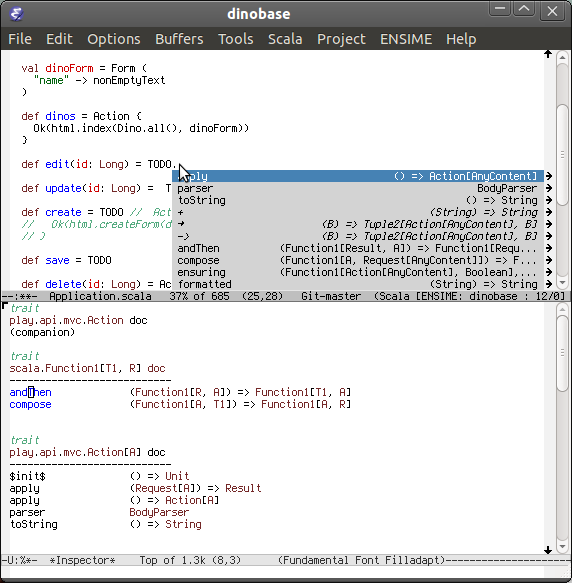Open the File menu
This screenshot has height=583, width=572.
(x=20, y=39)
